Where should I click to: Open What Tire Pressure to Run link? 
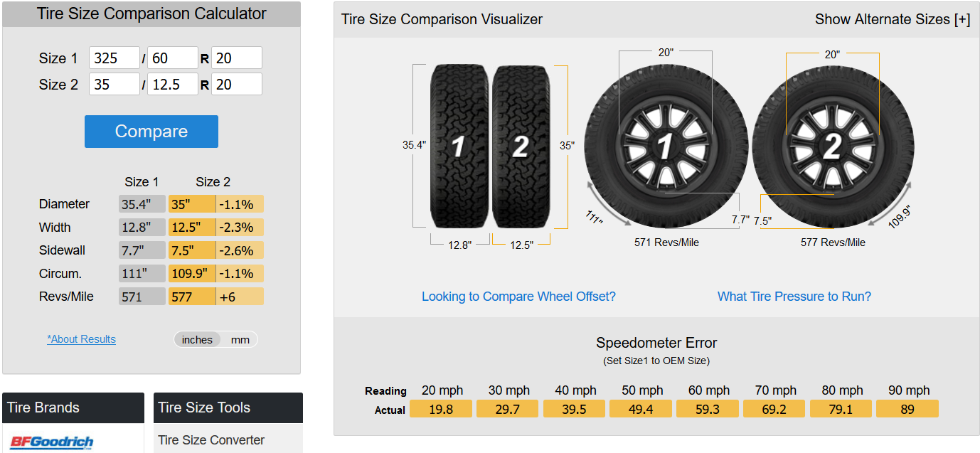(794, 297)
